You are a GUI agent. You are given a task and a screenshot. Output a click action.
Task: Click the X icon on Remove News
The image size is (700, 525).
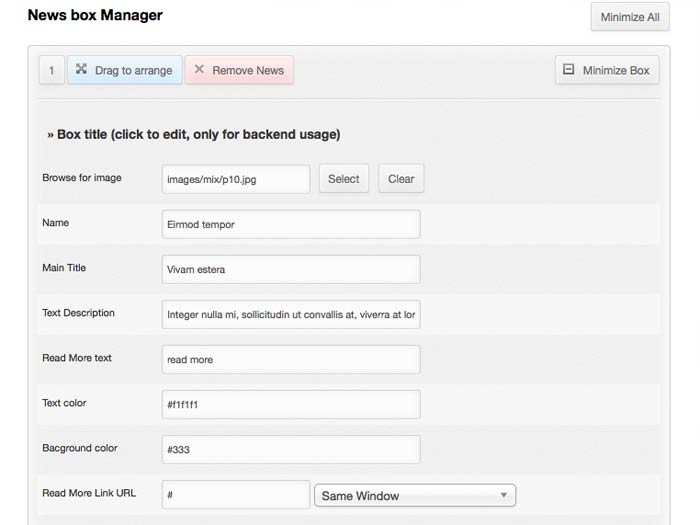[199, 70]
